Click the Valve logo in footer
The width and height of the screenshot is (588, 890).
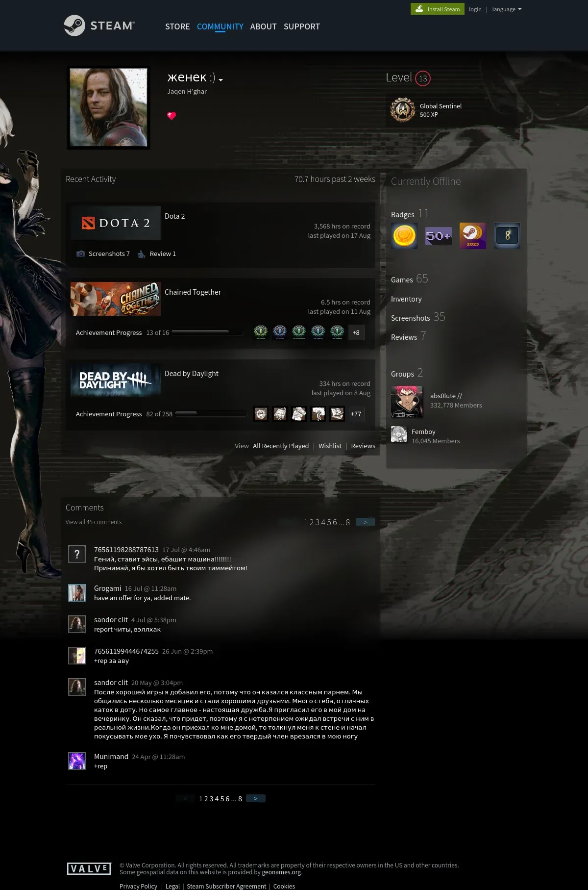coord(90,869)
